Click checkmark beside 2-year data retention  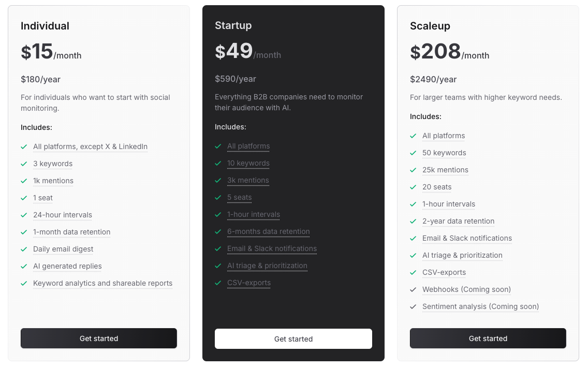pos(413,222)
